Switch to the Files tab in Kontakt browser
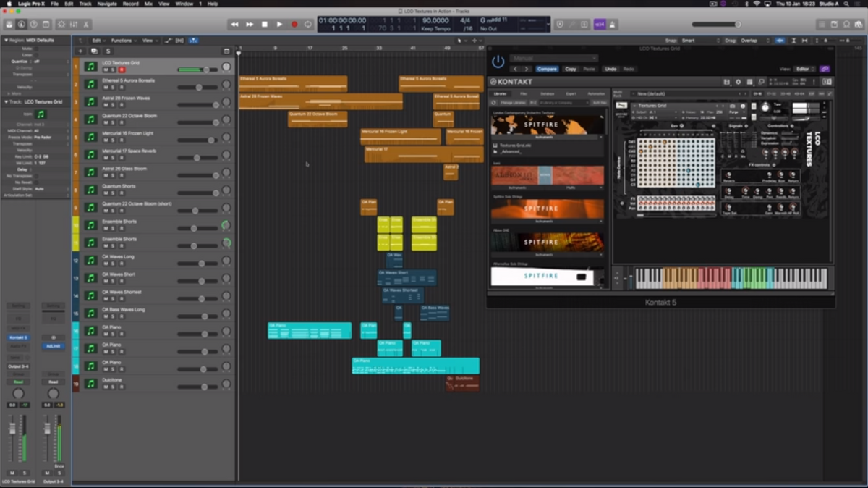Screen dimensions: 868x488 click(523, 94)
